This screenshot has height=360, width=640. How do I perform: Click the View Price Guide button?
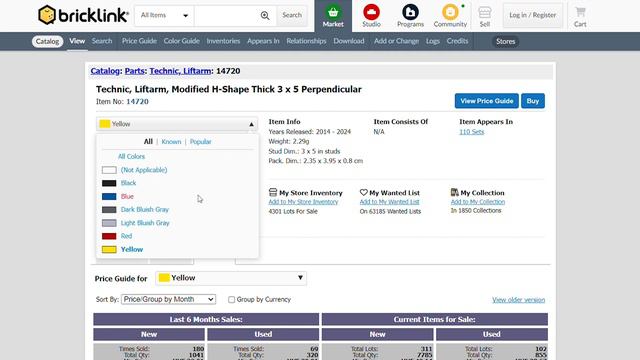click(x=487, y=101)
